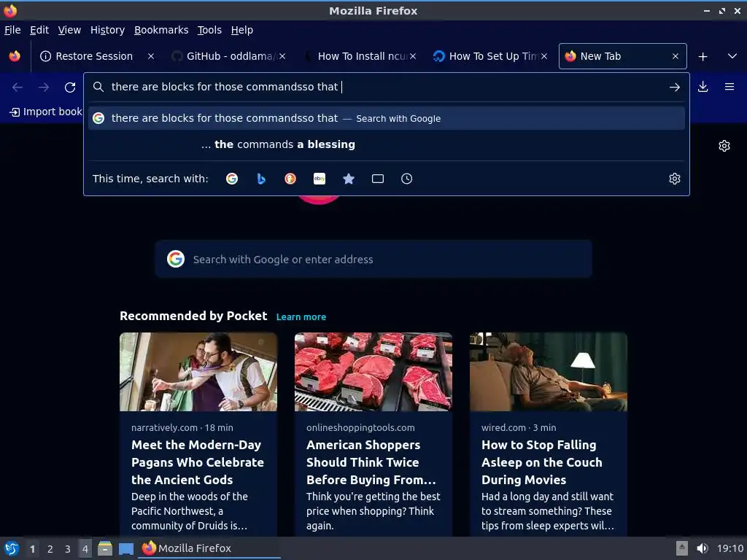Switch to the How To Set Up Tim tab
747x560 pixels.
point(491,56)
